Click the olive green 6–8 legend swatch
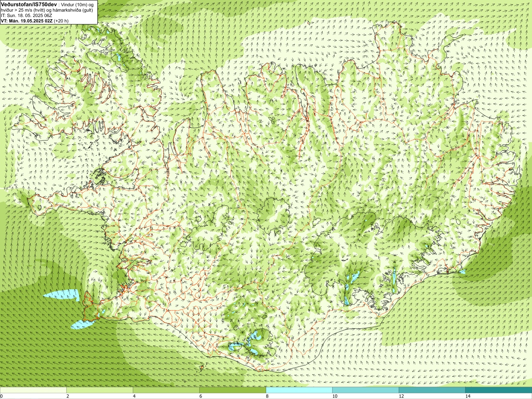The height and width of the screenshot is (399, 532). (x=233, y=390)
